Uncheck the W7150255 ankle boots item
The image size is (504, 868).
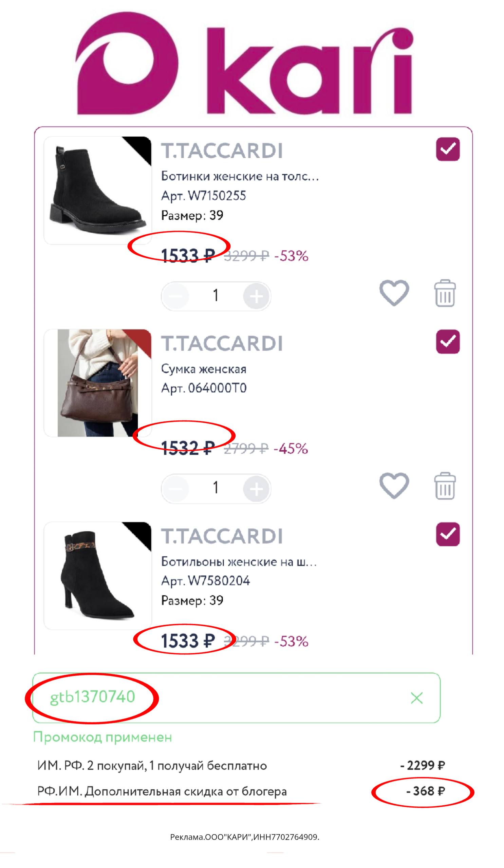[447, 149]
